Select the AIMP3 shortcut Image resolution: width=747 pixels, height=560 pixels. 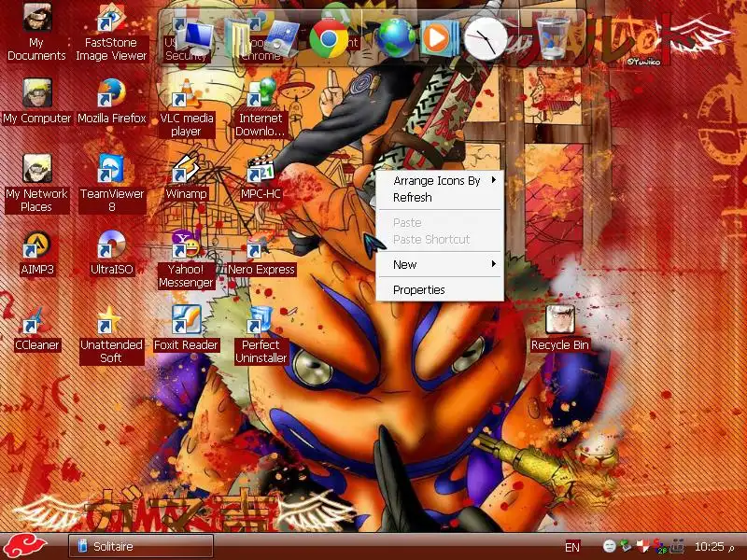[36, 253]
